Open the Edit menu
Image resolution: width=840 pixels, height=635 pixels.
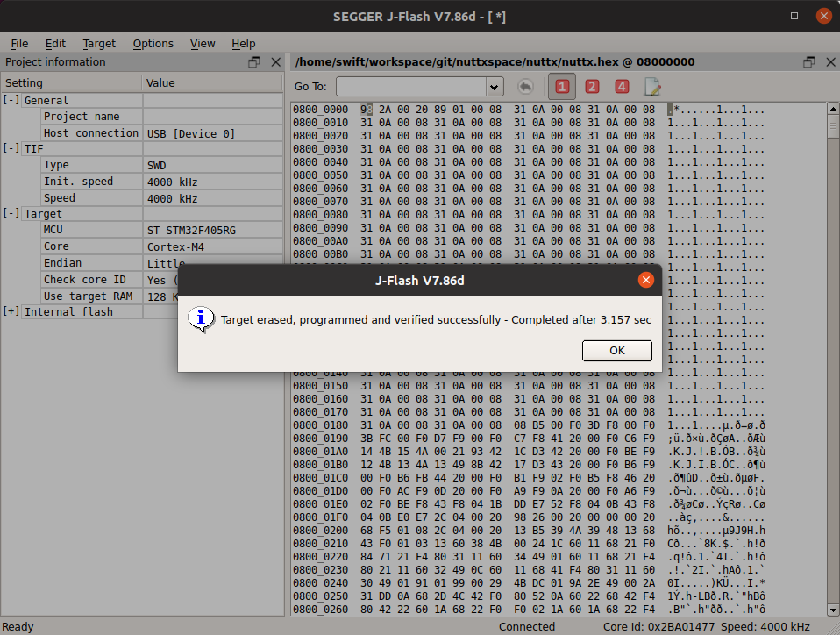click(x=55, y=43)
